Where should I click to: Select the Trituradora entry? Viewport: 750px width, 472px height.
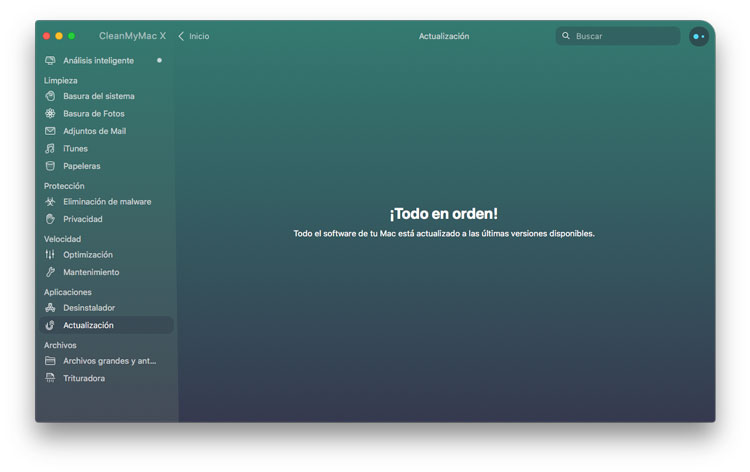106,378
